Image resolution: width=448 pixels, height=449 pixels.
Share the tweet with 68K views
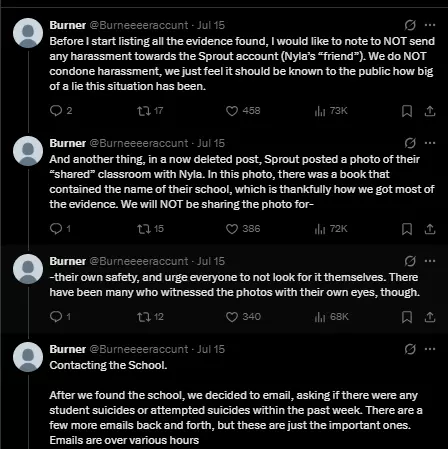tap(430, 317)
